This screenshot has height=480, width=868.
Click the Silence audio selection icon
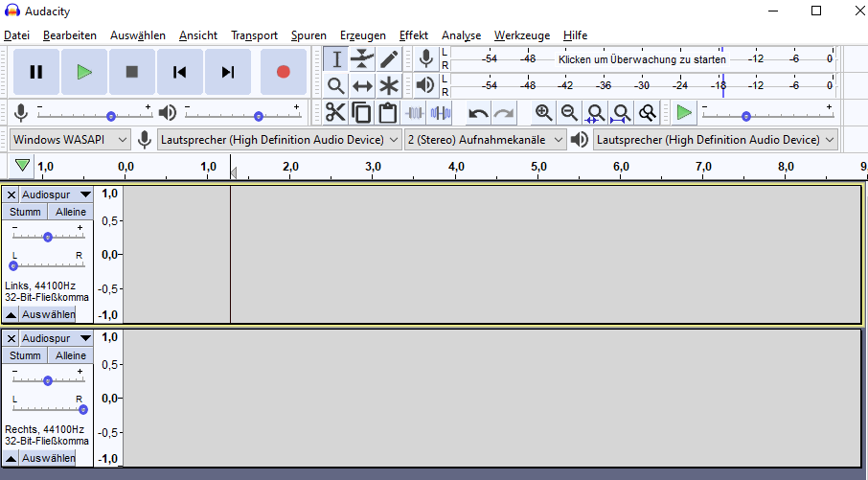pos(440,113)
